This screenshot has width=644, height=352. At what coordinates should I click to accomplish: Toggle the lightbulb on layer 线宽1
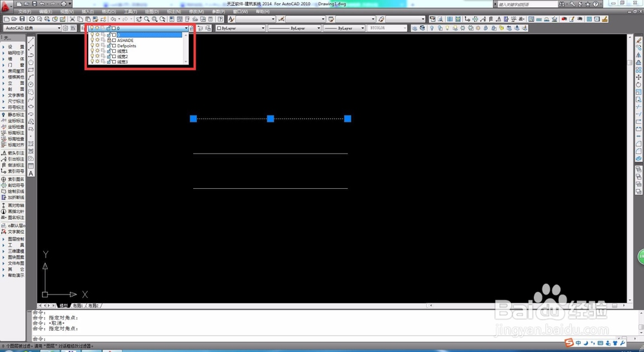click(92, 51)
